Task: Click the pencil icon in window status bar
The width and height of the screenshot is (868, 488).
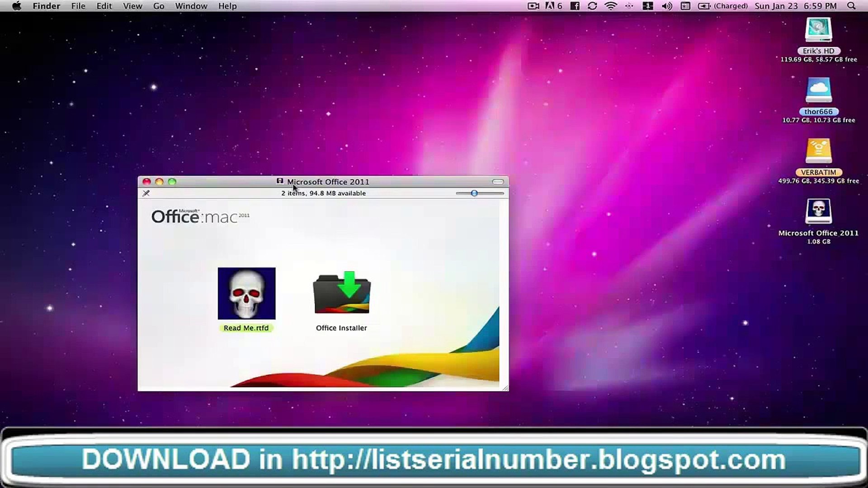Action: 146,193
